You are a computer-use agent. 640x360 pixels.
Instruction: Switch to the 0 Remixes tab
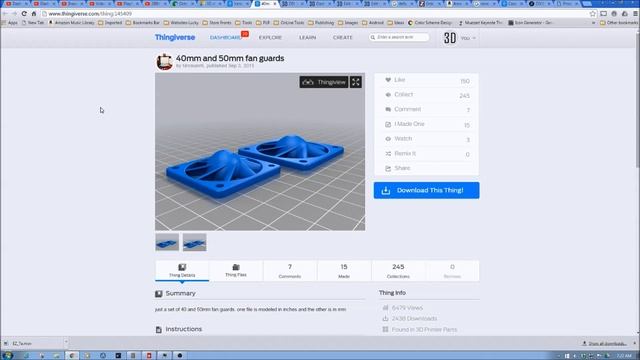(x=452, y=271)
